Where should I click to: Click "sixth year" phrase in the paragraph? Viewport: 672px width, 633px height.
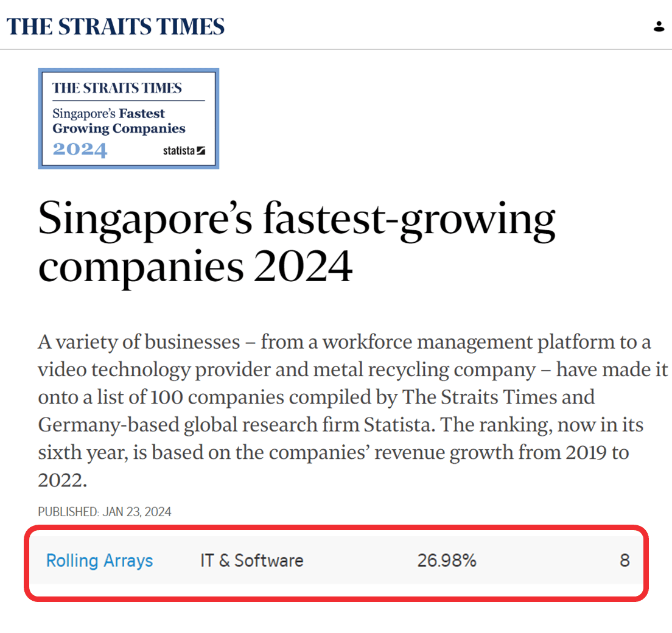click(83, 453)
